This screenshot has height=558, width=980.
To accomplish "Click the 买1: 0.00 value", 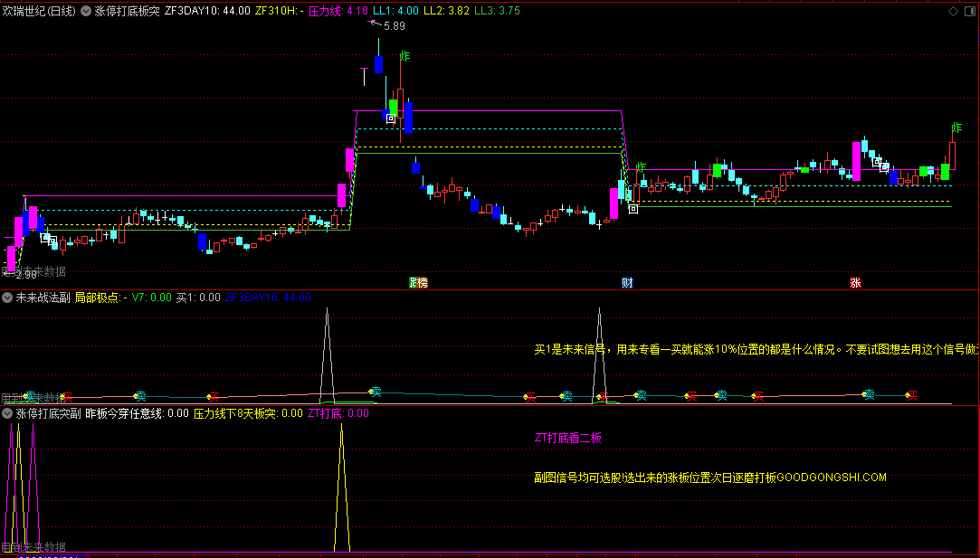I will tap(198, 298).
